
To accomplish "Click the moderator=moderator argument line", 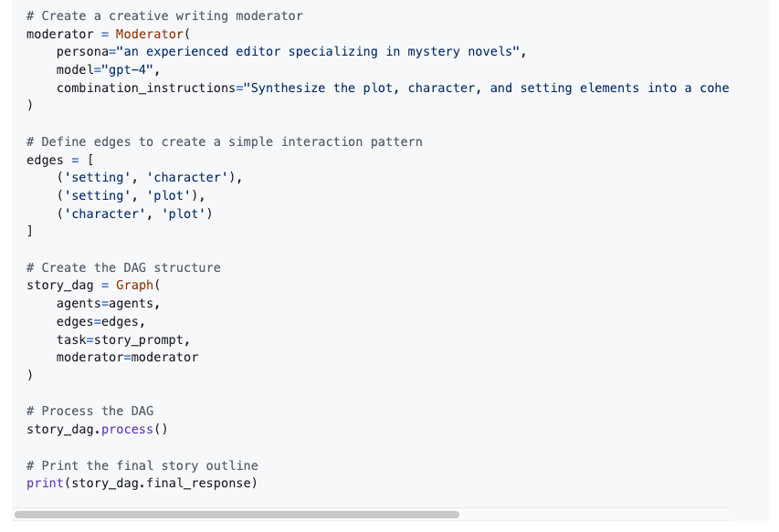I will [127, 357].
